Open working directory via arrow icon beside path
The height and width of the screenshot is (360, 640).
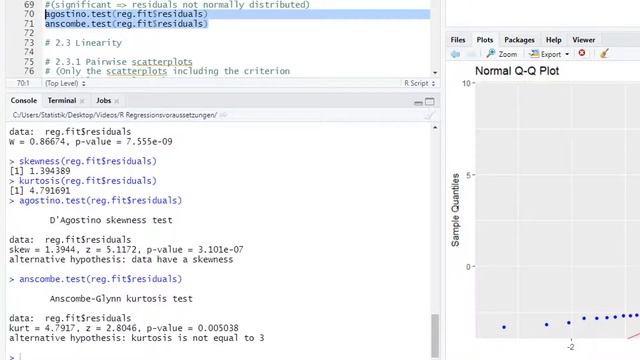coord(223,115)
